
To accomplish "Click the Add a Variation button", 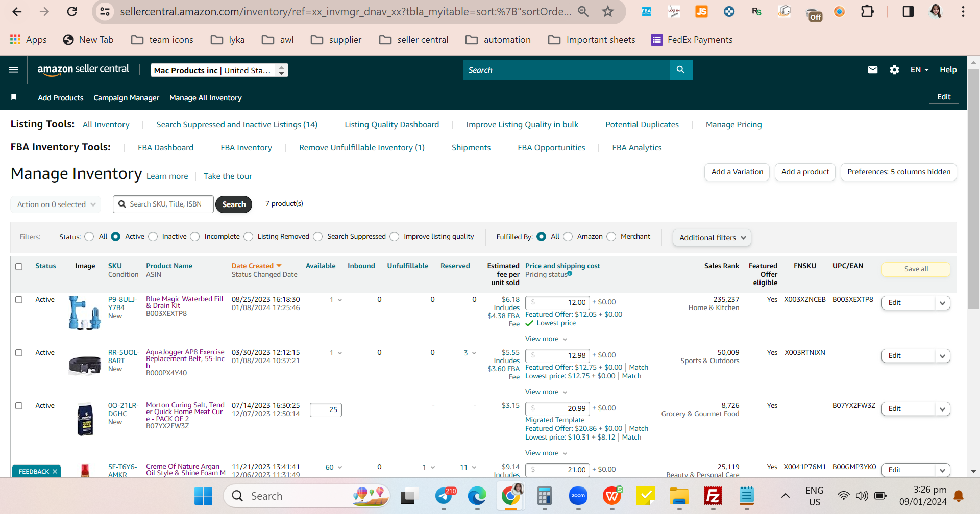I will click(x=737, y=172).
